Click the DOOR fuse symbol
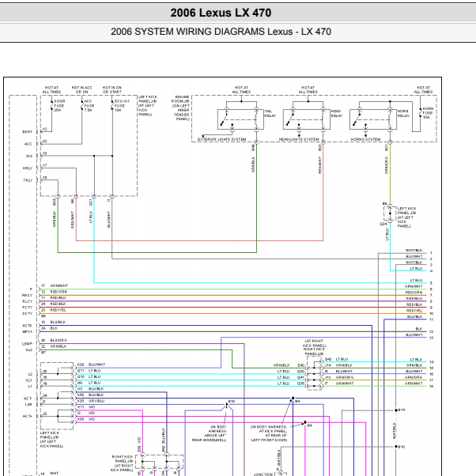The height and width of the screenshot is (476, 476). point(51,106)
